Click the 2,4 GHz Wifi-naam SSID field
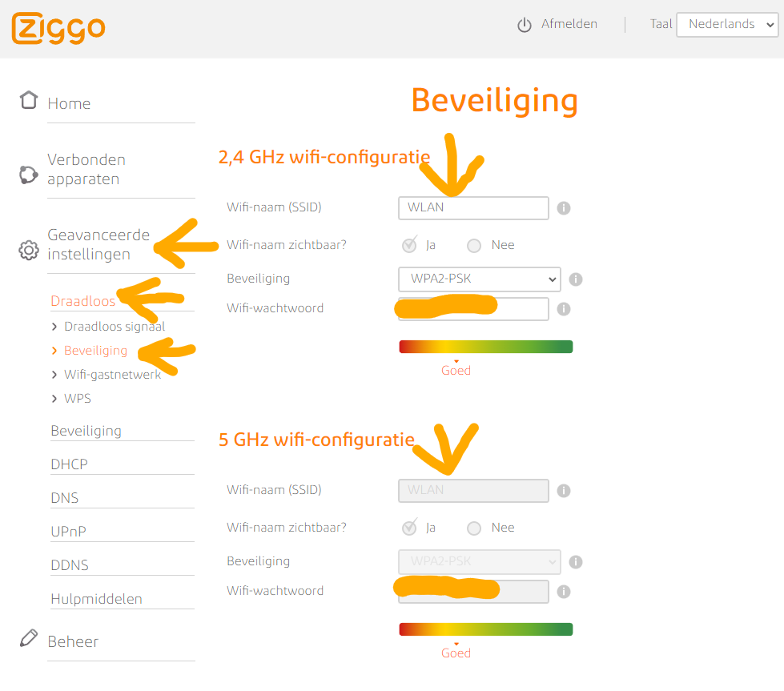Image resolution: width=784 pixels, height=691 pixels. click(472, 208)
